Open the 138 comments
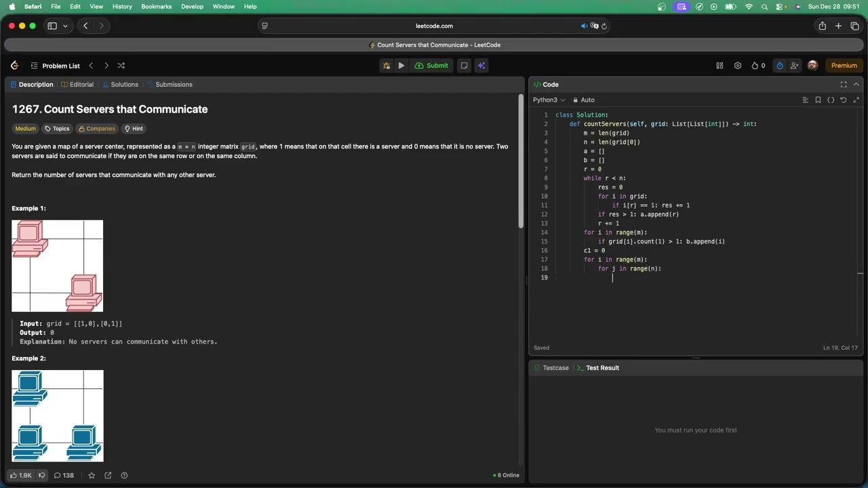The height and width of the screenshot is (488, 868). 64,475
